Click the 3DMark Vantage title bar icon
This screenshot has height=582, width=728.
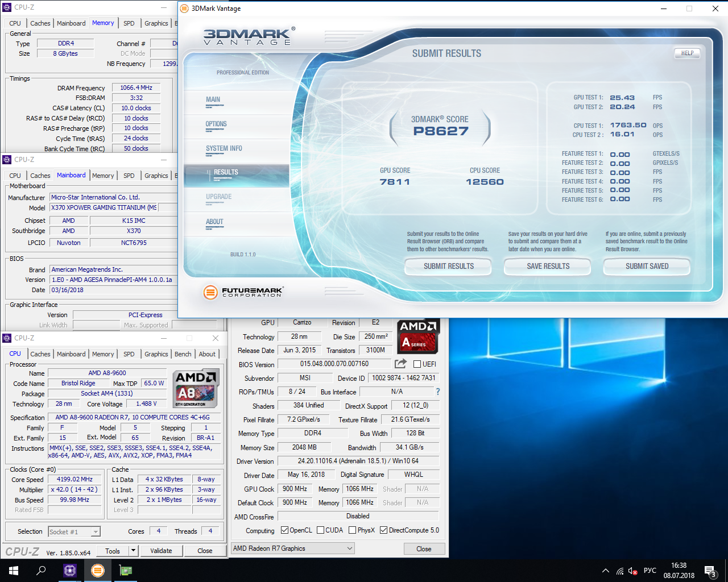pos(184,9)
